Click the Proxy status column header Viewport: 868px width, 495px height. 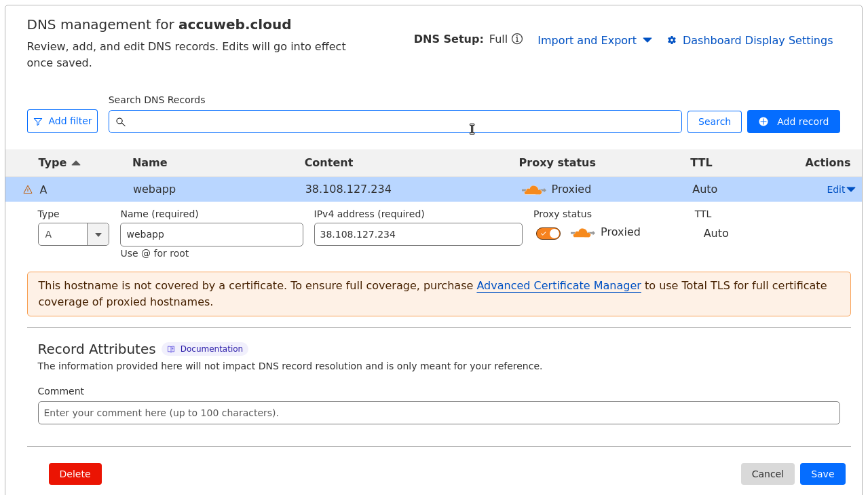[557, 162]
